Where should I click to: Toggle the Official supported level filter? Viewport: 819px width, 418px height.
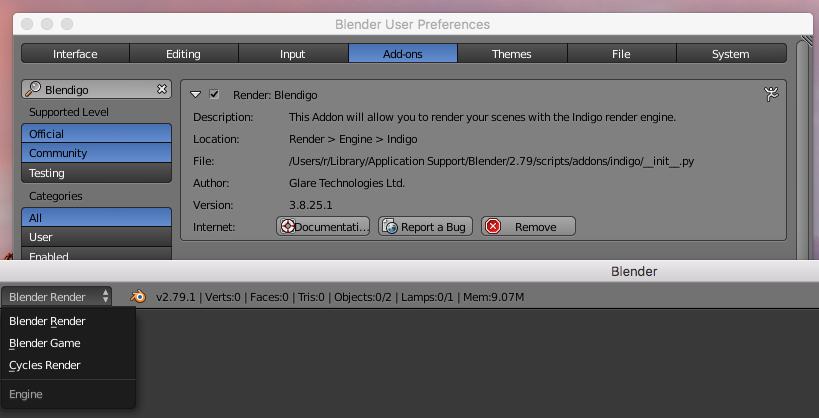[96, 133]
